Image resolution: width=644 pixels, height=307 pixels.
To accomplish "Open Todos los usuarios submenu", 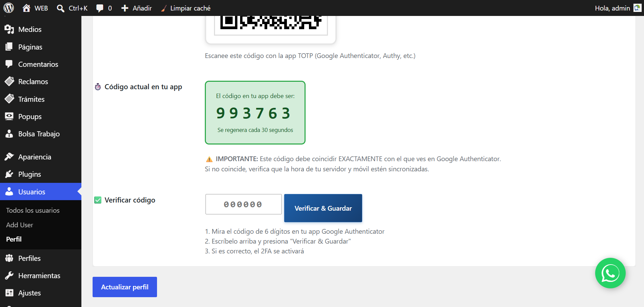I will [33, 210].
